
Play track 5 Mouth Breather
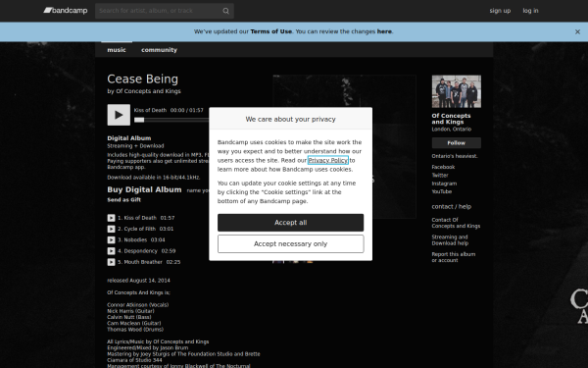coord(111,262)
